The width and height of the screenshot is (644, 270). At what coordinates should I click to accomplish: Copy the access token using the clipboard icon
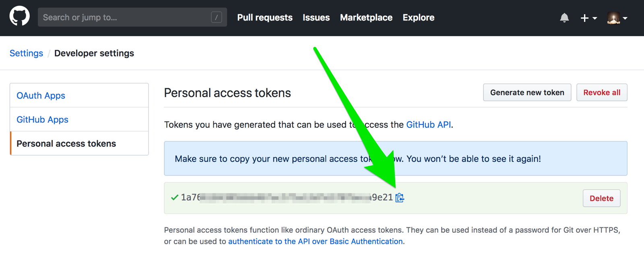coord(400,197)
